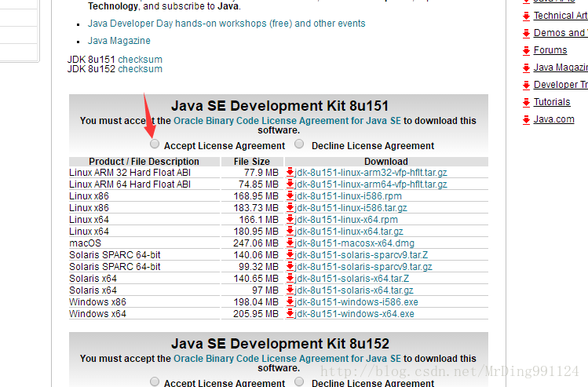
Task: Click download arrow icon beside jdk-8u151-solaris-x64.tar.gz
Action: coord(290,290)
